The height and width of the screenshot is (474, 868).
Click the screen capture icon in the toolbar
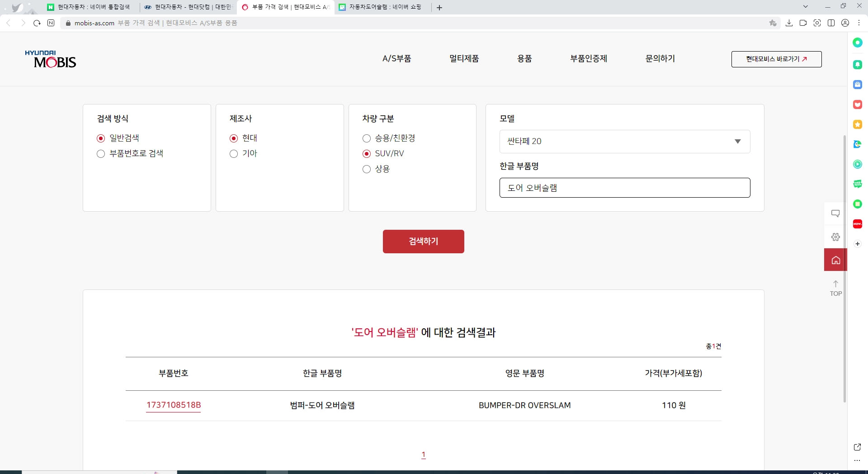pos(817,23)
